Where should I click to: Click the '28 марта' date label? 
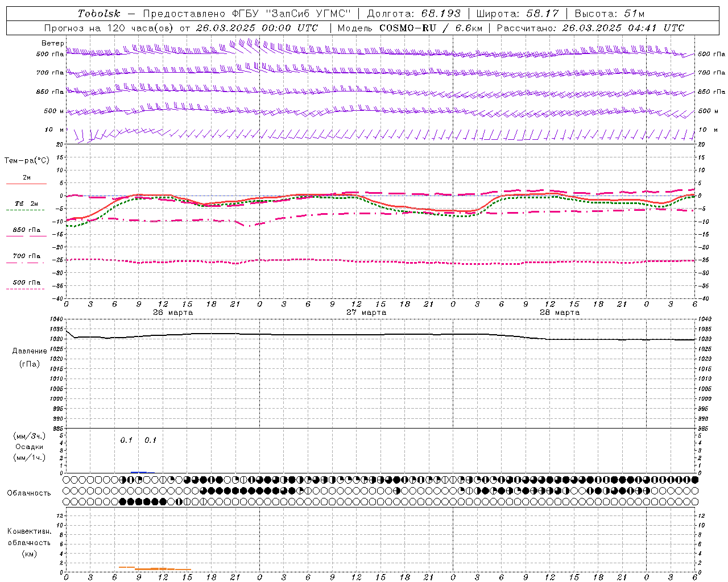(560, 313)
